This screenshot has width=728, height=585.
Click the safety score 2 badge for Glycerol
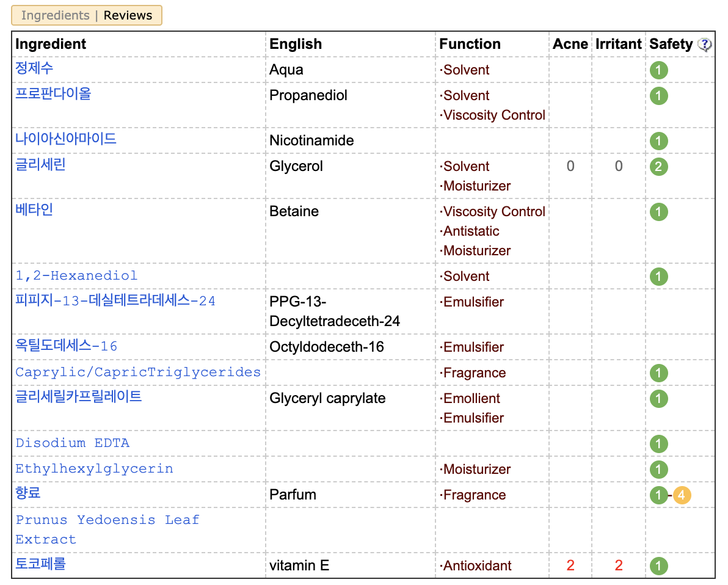(x=658, y=167)
